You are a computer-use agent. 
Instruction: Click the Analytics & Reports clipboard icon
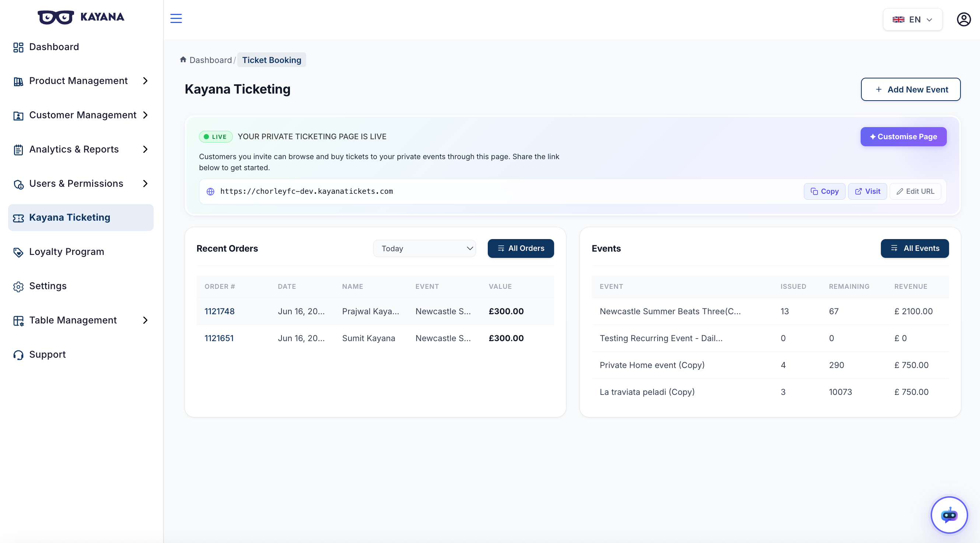(x=18, y=150)
